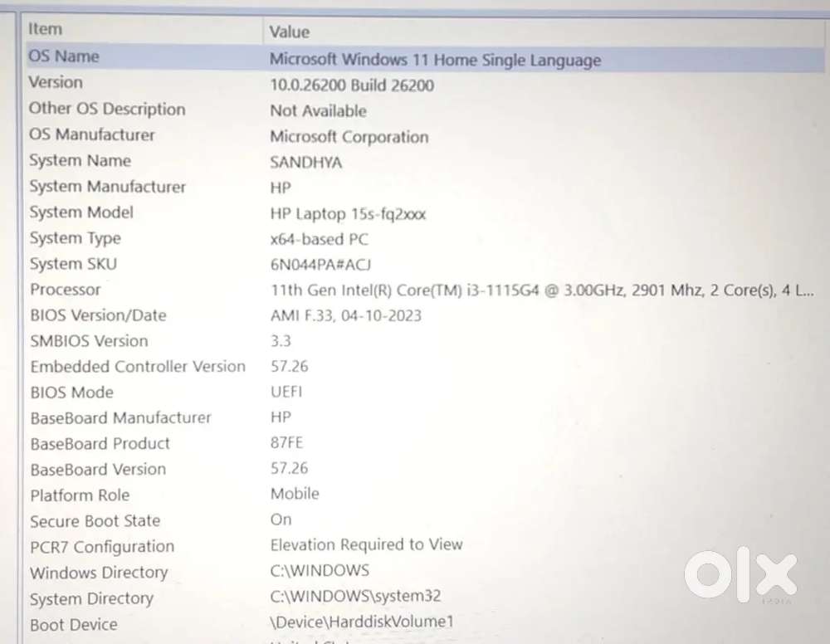Viewport: 830px width, 644px height.
Task: Click '57.26' beside Embedded Controller Version
Action: pyautogui.click(x=290, y=366)
